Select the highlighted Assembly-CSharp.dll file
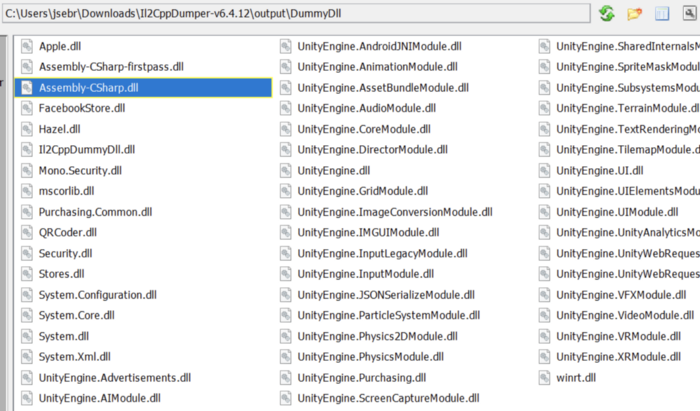Screen dimensions: 700x411 pyautogui.click(x=143, y=87)
